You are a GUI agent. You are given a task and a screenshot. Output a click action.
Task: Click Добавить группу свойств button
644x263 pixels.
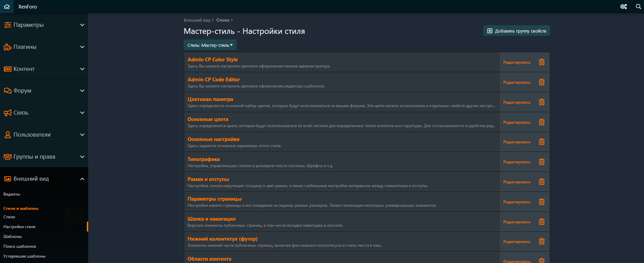tap(516, 31)
